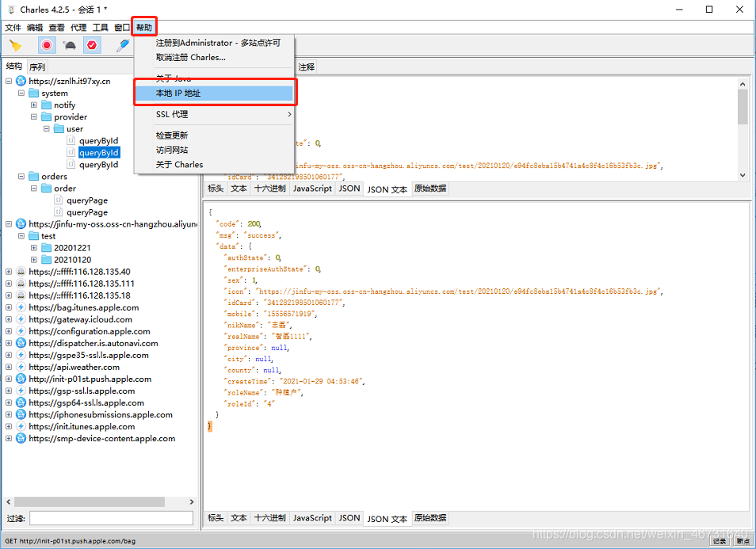Choose 取消注册 Charles menu entry

pyautogui.click(x=214, y=57)
